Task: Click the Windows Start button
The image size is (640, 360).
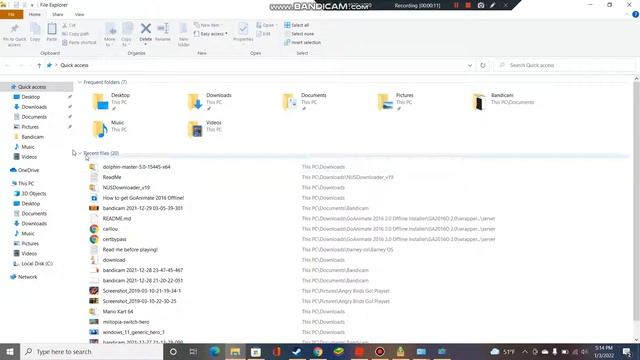Action: 10,351
